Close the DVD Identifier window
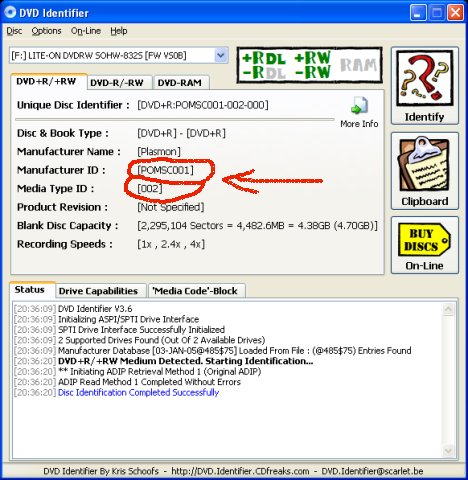468x480 pixels. (x=455, y=13)
